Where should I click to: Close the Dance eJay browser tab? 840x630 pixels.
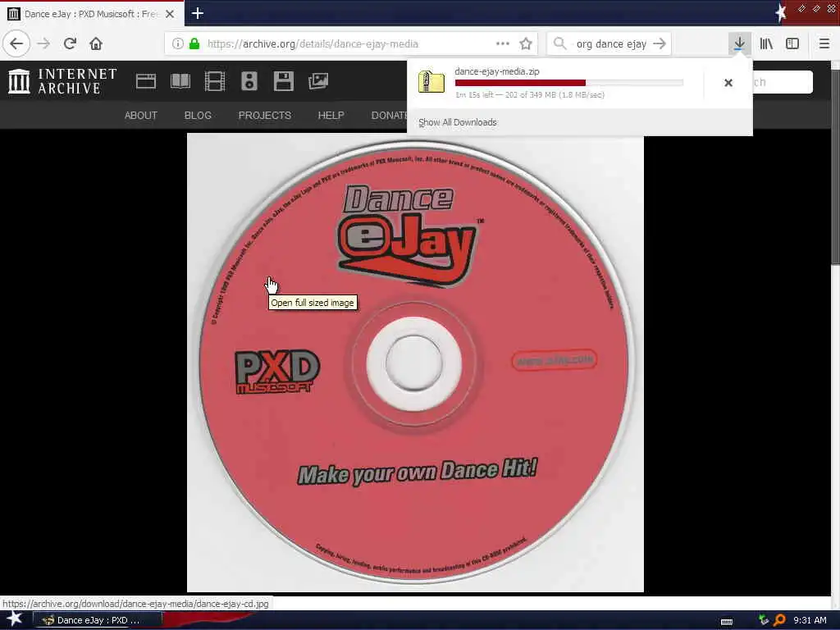[170, 14]
